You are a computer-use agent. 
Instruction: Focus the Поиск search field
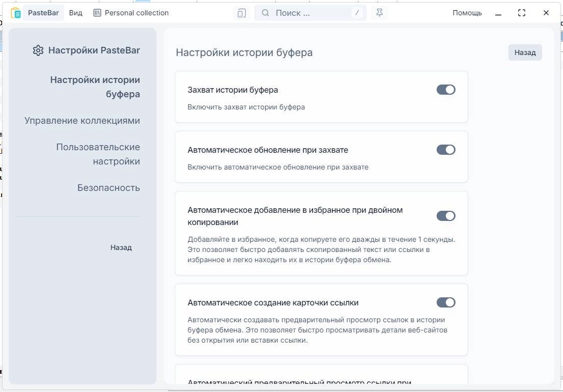click(x=311, y=13)
